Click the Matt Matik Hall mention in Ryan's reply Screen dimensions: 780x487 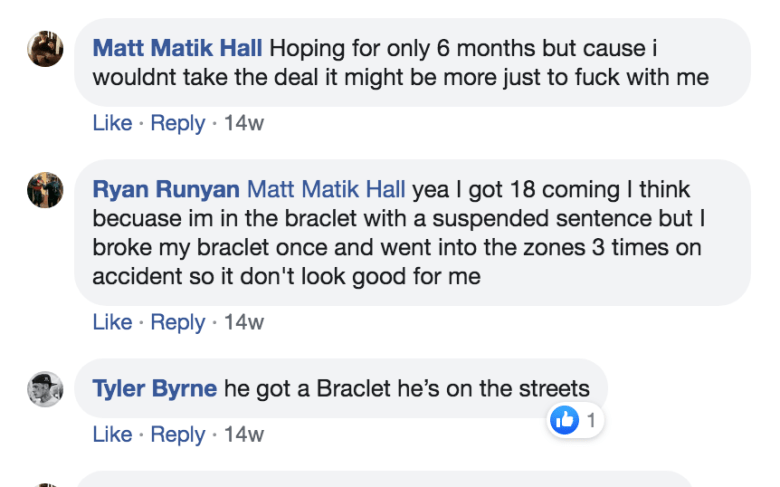pyautogui.click(x=326, y=190)
